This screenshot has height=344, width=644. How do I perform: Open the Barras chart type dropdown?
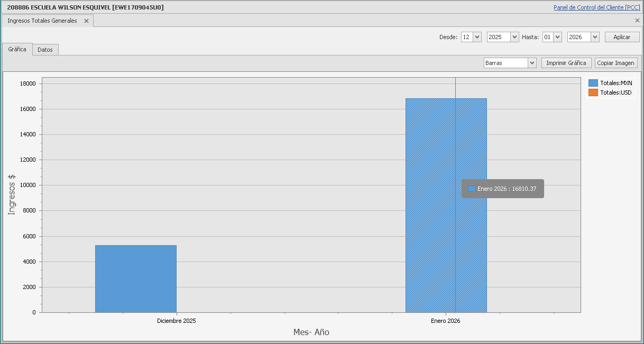coord(532,63)
